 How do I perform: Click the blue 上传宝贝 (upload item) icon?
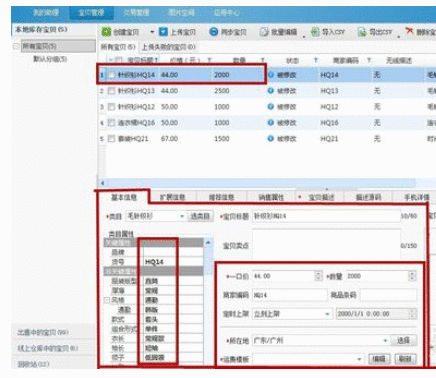tap(163, 32)
